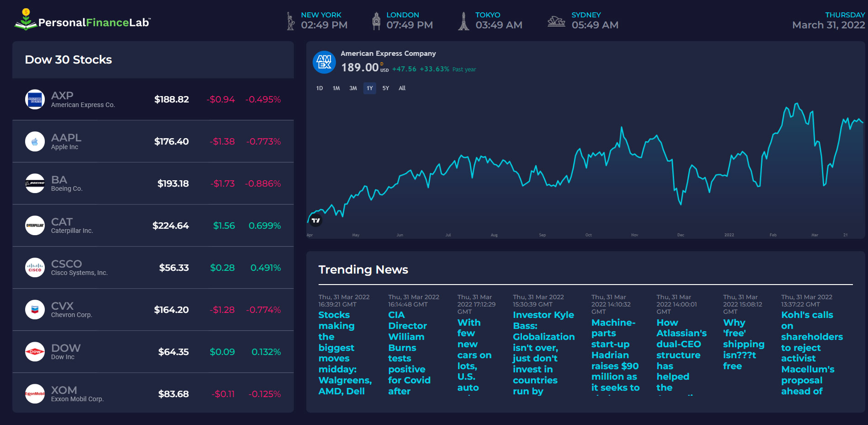The height and width of the screenshot is (425, 868).
Task: Select the 1M chart range
Action: 336,88
